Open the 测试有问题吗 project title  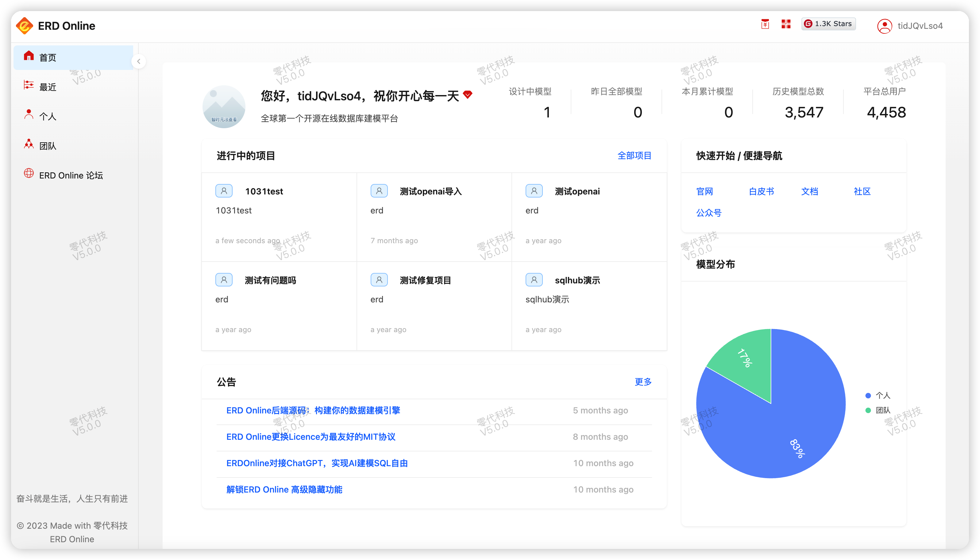coord(270,280)
